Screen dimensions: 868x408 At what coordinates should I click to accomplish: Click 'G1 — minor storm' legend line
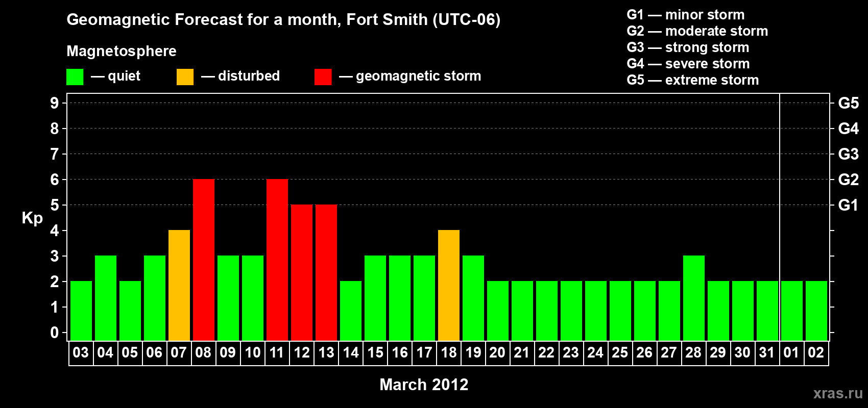[686, 15]
